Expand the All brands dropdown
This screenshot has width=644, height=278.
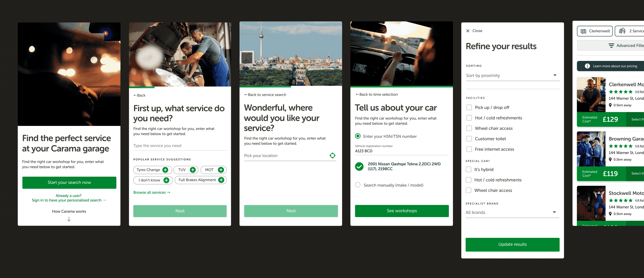[x=512, y=212]
